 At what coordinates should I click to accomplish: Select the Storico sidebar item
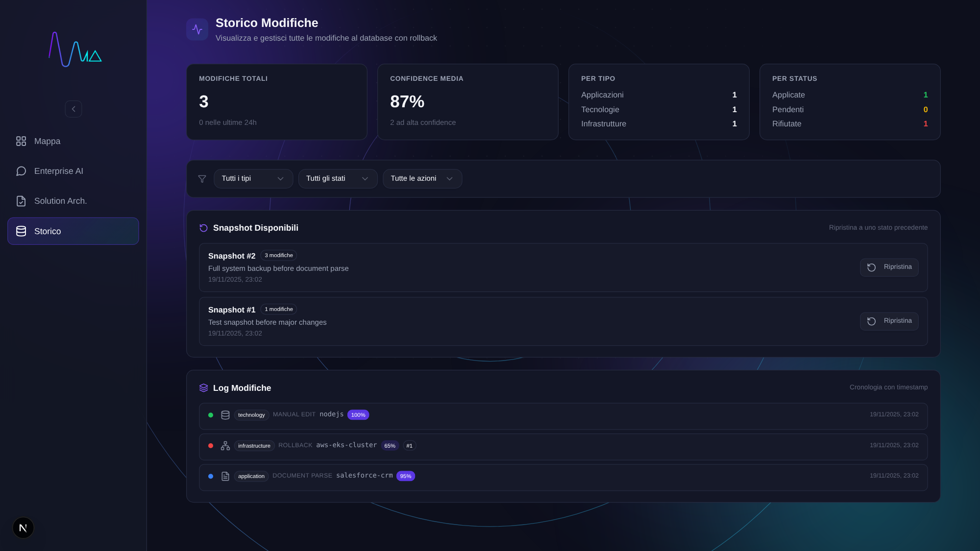73,231
